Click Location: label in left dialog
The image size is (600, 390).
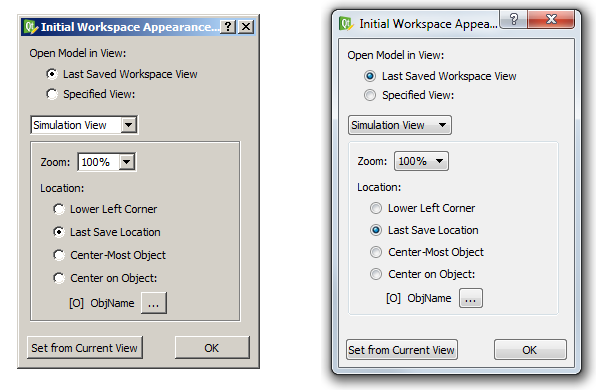[x=62, y=188]
